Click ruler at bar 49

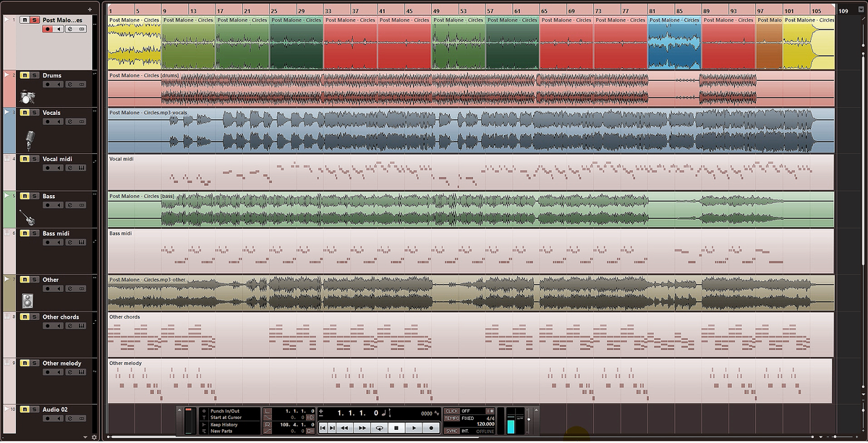[436, 11]
